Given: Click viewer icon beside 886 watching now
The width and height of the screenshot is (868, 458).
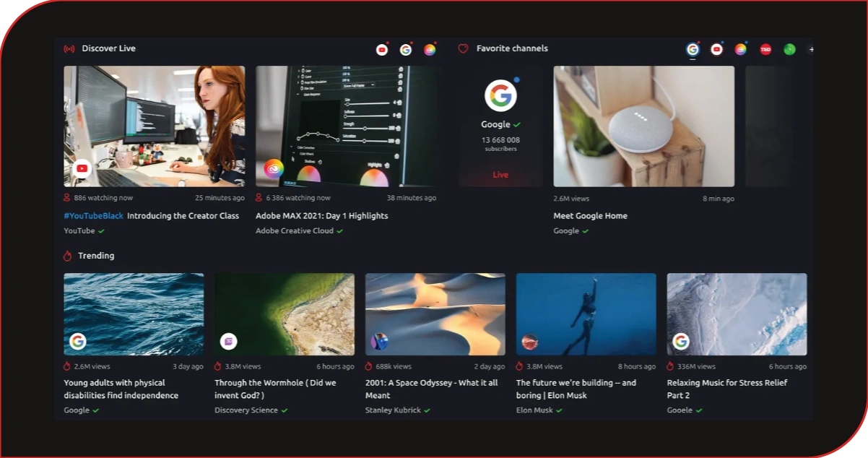Looking at the screenshot, I should (67, 198).
